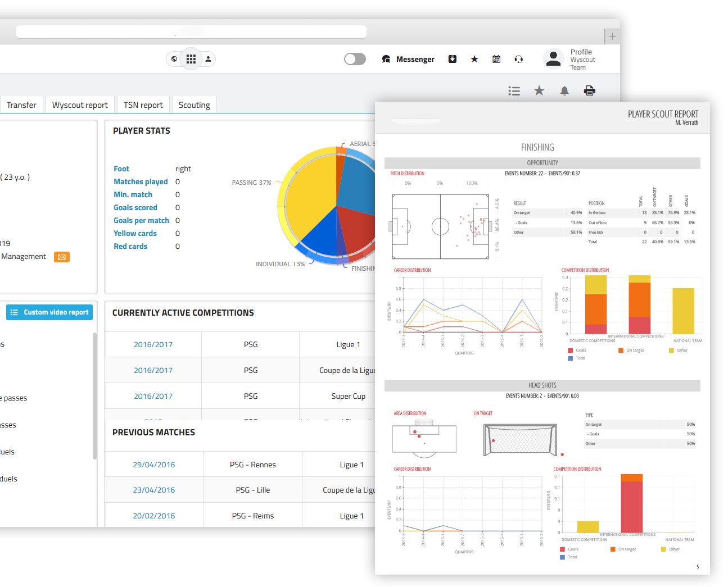
Task: Click the favorites star near the bell icon
Action: 539,90
